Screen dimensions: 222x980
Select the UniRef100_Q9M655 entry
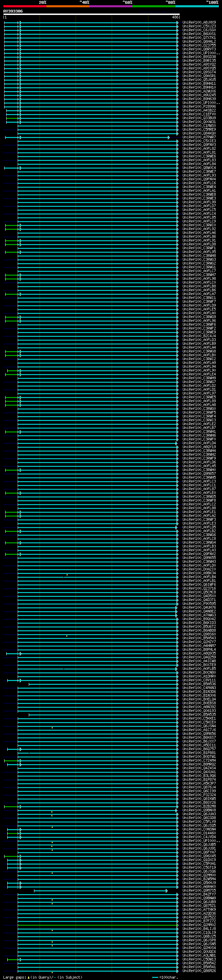click(199, 558)
